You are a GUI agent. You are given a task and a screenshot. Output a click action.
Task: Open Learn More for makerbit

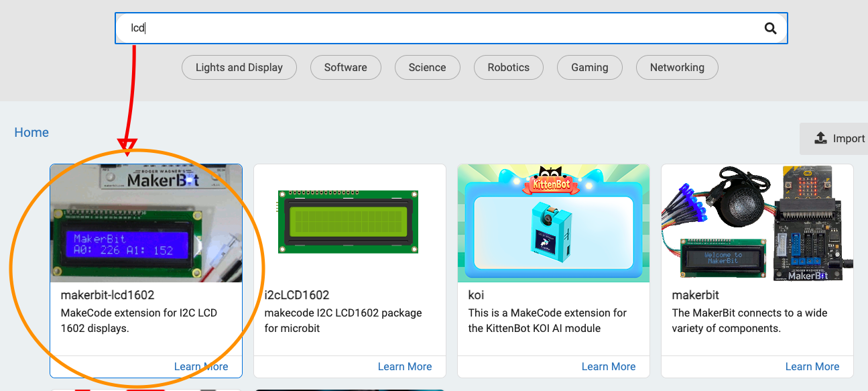tap(812, 366)
